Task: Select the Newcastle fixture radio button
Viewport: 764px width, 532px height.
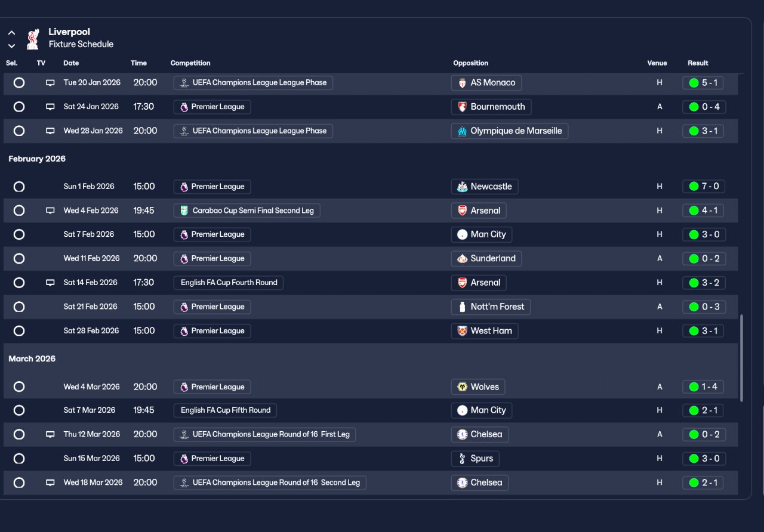Action: [19, 187]
